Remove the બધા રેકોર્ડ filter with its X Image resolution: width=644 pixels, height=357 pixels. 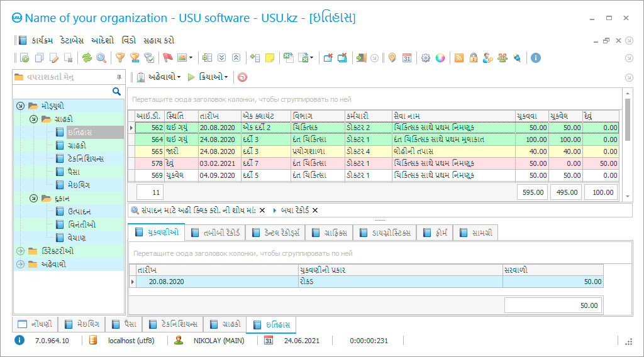tap(315, 210)
